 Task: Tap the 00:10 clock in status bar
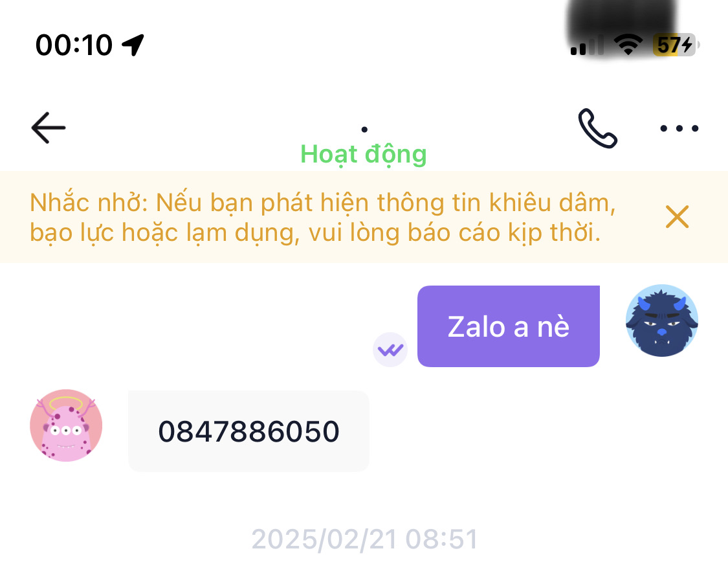point(74,45)
